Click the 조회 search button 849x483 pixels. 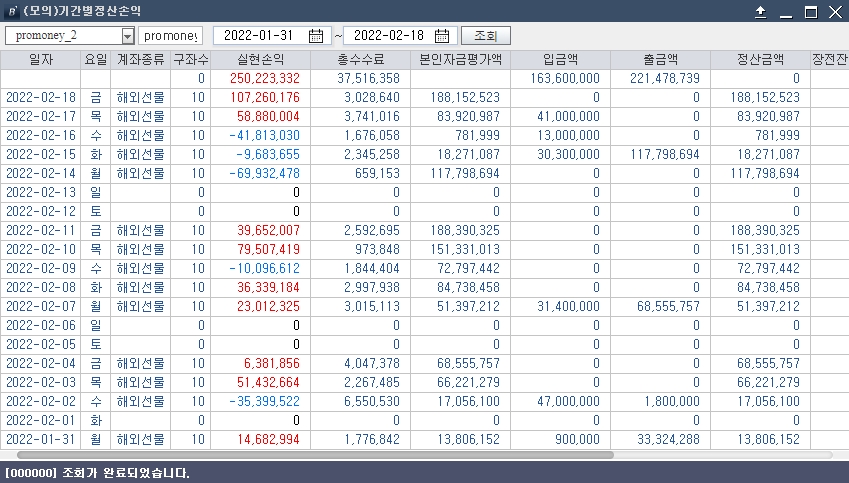coord(485,36)
